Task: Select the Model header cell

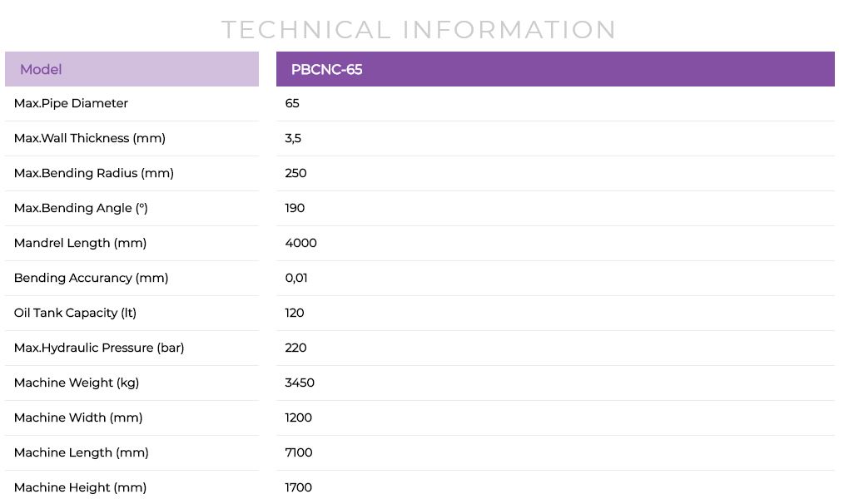Action: click(132, 69)
